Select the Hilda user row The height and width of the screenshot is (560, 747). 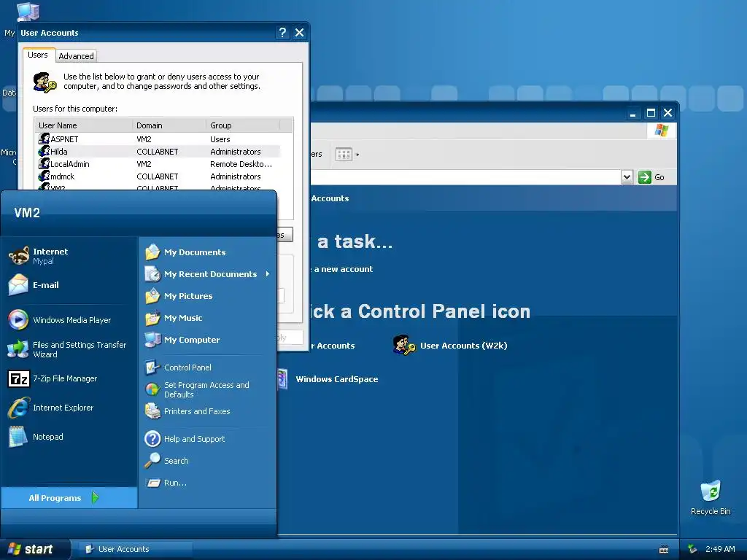click(x=158, y=152)
